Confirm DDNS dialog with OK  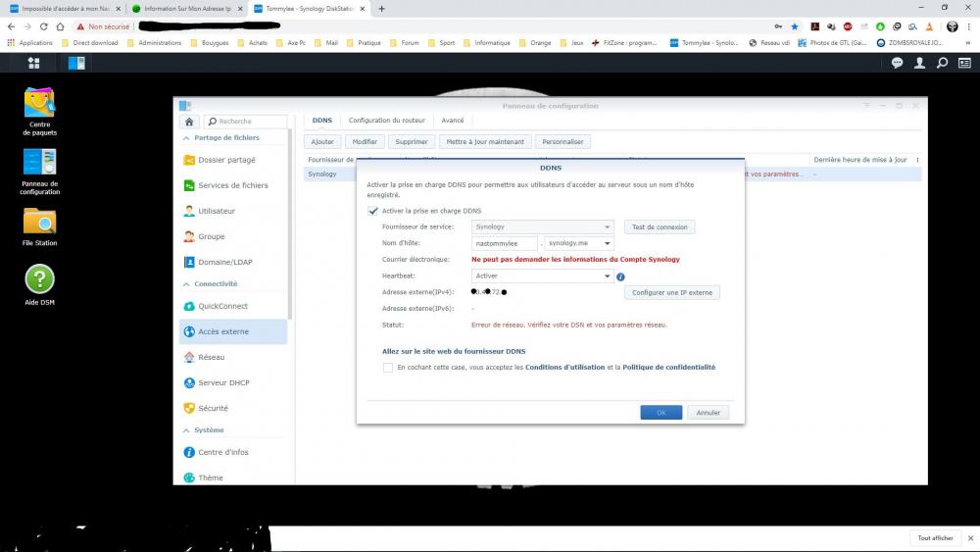click(x=661, y=413)
